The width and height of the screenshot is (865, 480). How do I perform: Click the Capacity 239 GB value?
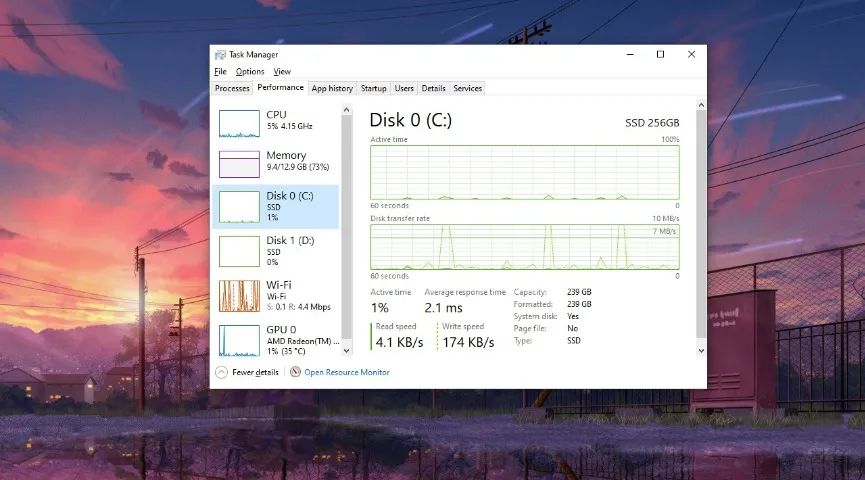(579, 292)
